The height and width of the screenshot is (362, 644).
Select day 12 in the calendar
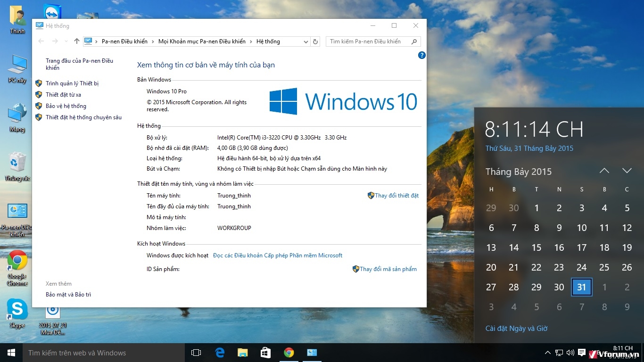coord(627,228)
